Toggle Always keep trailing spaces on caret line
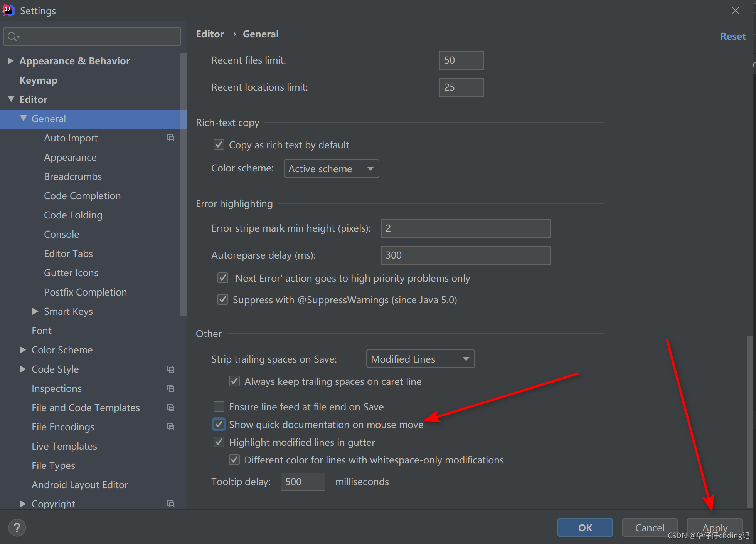This screenshot has height=544, width=756. coord(234,381)
